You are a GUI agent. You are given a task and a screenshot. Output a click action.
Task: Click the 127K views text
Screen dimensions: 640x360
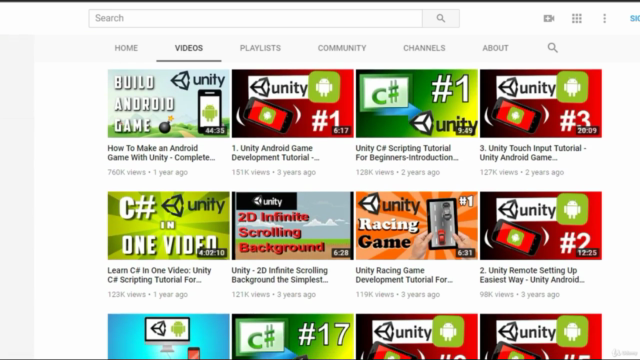[x=499, y=172]
